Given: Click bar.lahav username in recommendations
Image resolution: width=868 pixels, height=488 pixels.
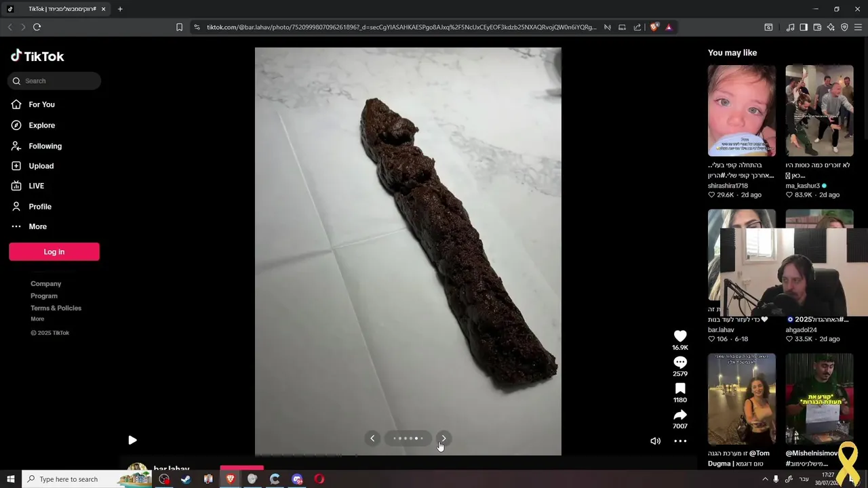Looking at the screenshot, I should click(x=721, y=330).
